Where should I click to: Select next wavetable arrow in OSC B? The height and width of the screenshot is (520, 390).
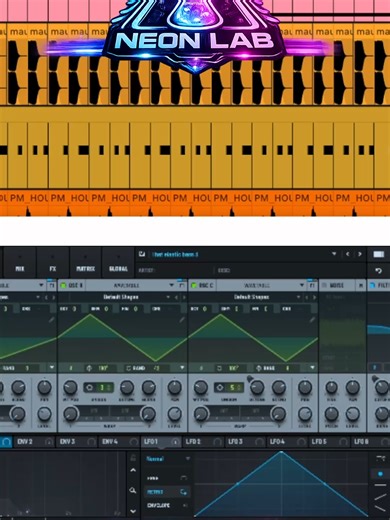tap(184, 297)
